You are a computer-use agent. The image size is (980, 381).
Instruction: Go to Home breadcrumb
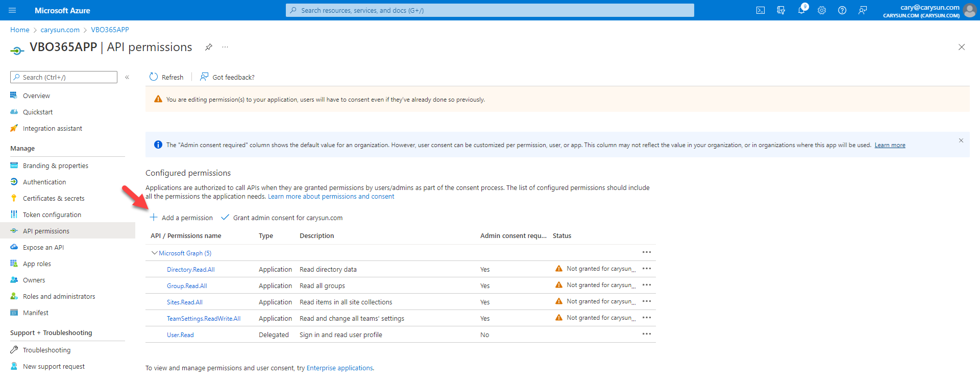[20, 30]
